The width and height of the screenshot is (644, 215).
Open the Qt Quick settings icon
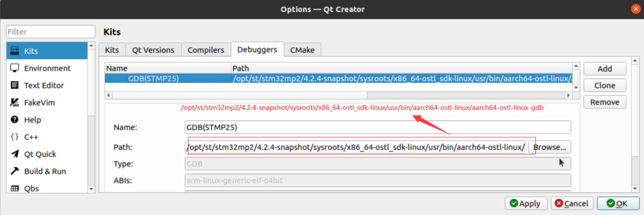click(x=15, y=154)
